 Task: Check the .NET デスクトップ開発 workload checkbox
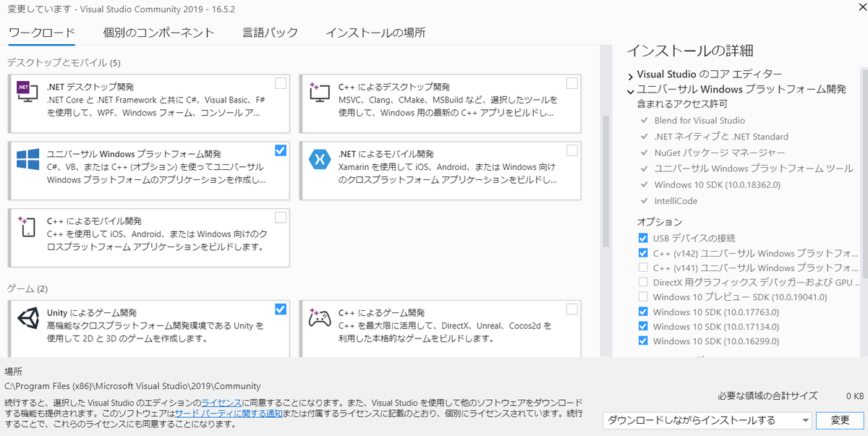(x=281, y=83)
